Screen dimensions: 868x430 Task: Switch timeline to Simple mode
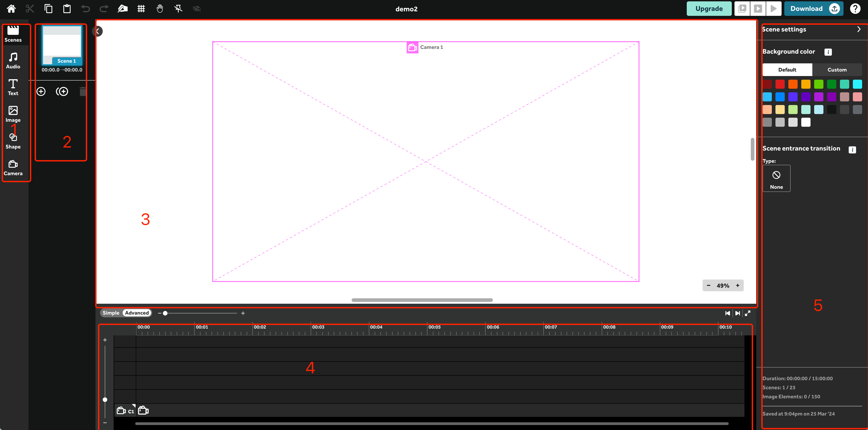coord(111,313)
